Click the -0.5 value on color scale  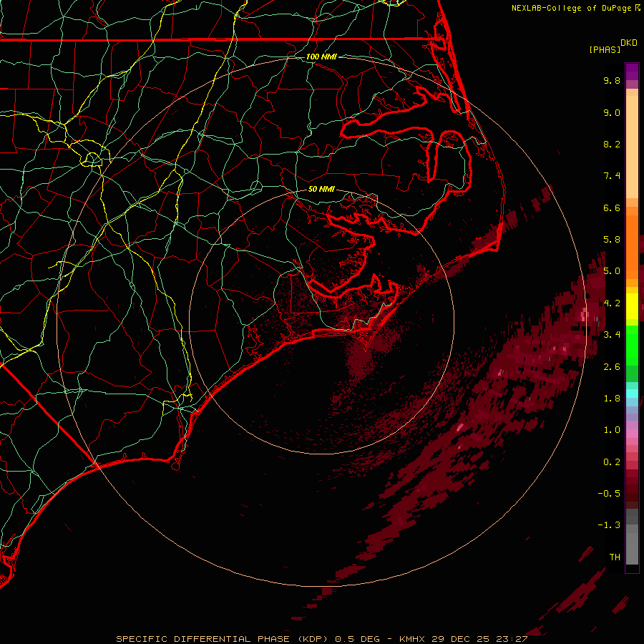(x=609, y=494)
